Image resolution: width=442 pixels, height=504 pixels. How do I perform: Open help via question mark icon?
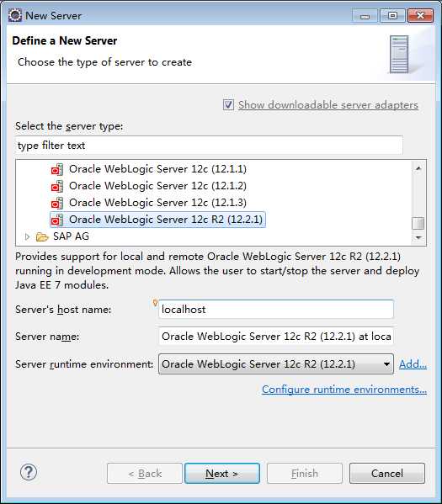click(29, 472)
